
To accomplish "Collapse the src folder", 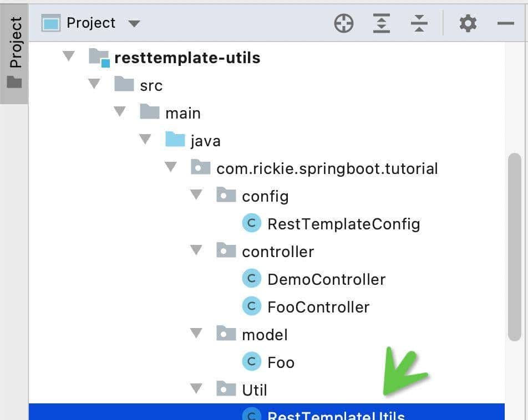I will point(94,84).
